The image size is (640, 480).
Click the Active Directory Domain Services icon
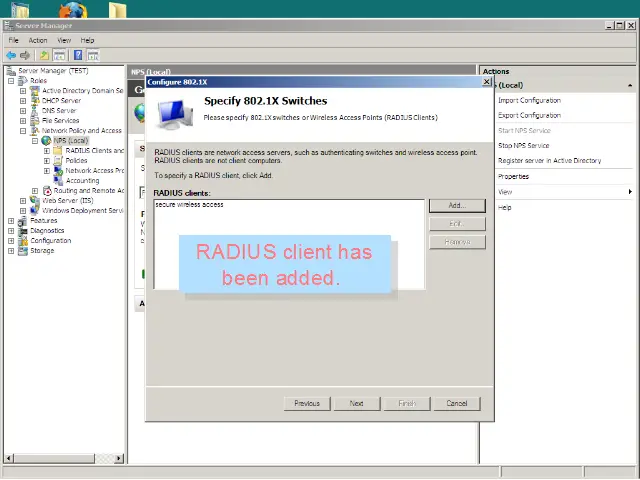pos(35,91)
